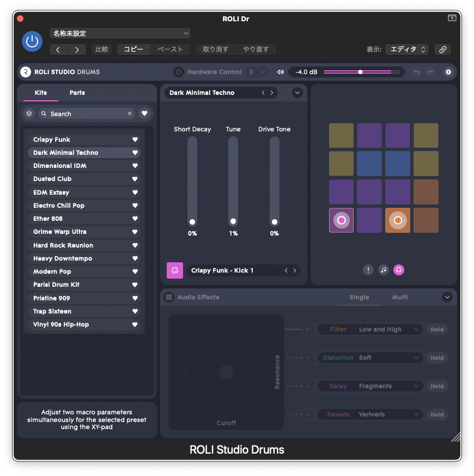Click the favorites heart filter beside Search
474x476 pixels.
point(144,113)
